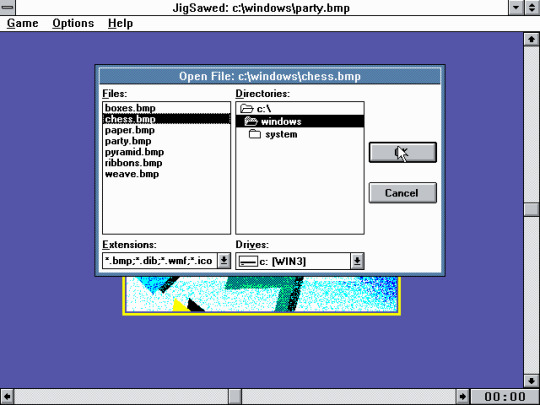Click the vertical scrollbar down arrow
Screen dimensions: 540x405
click(x=531, y=381)
